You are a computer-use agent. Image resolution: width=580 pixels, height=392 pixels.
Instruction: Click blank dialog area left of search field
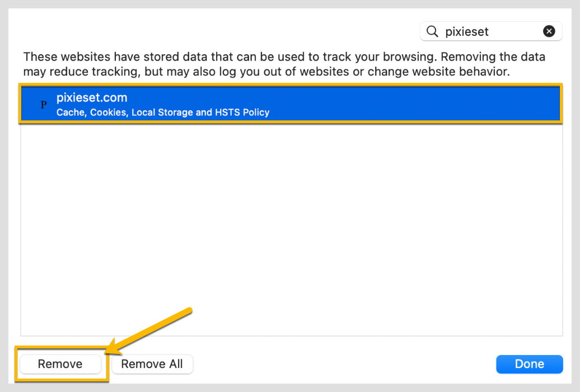pos(224,32)
